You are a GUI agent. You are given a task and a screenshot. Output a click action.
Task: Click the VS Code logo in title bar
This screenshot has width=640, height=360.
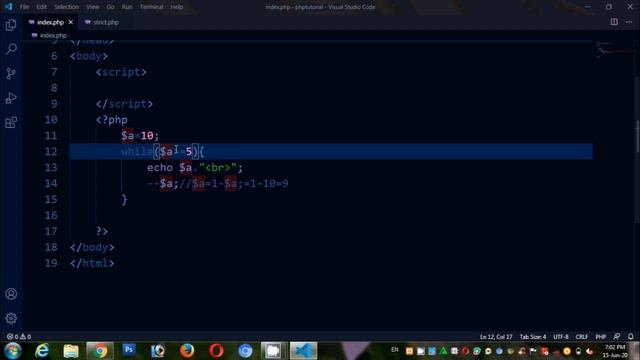pyautogui.click(x=9, y=7)
